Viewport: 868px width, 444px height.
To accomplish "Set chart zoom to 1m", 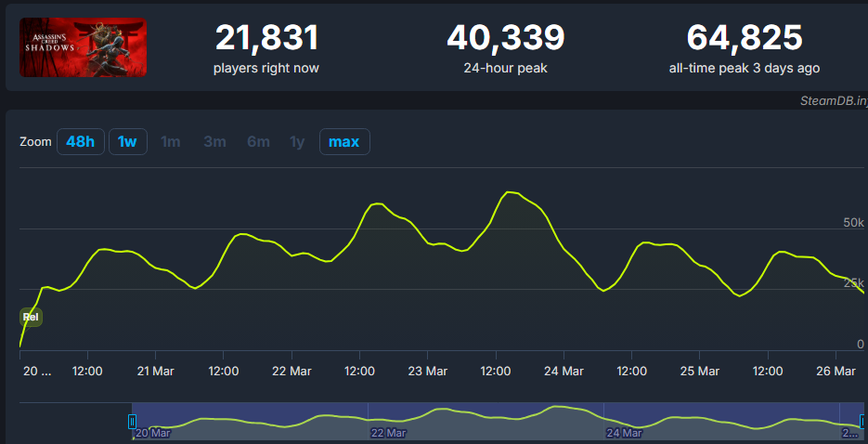I will coord(171,142).
